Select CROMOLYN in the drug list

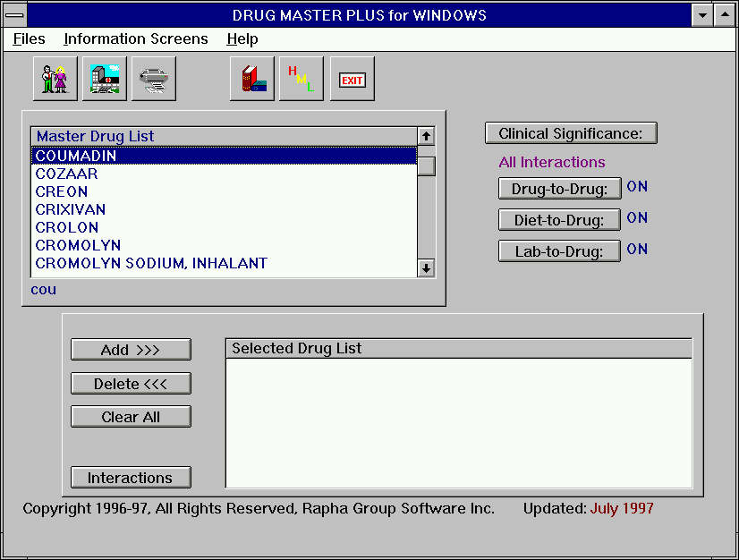coord(224,245)
